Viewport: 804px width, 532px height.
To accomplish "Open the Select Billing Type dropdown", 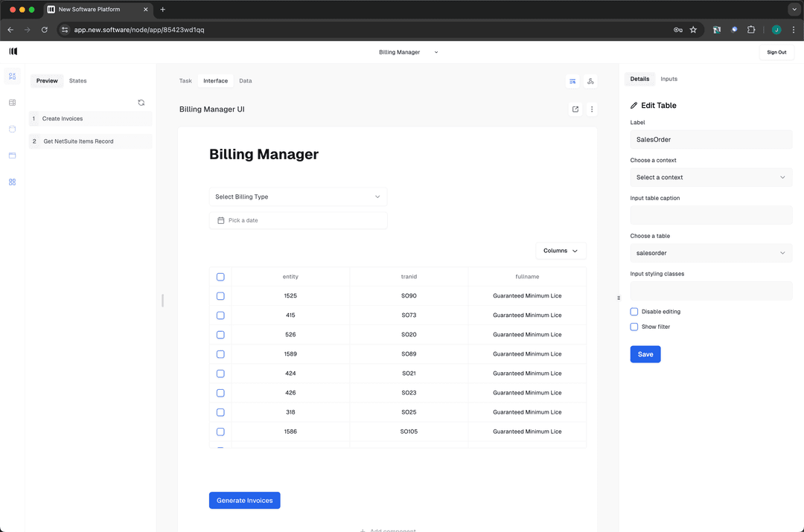I will 298,197.
